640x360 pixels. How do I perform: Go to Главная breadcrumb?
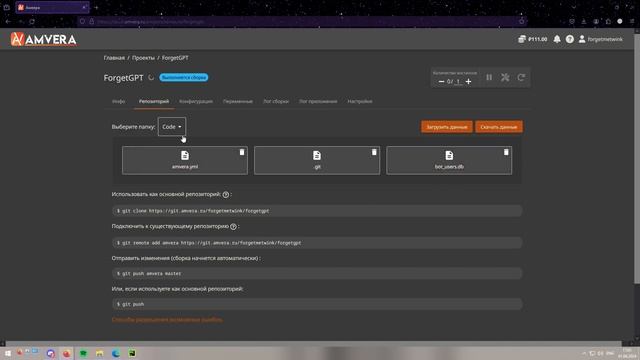point(114,58)
